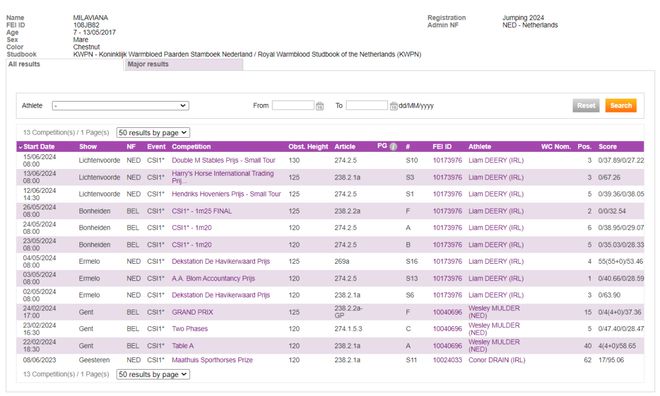Screen dimensions: 660x396
Task: Open bottom '50 results by page' dropdown
Action: [153, 374]
